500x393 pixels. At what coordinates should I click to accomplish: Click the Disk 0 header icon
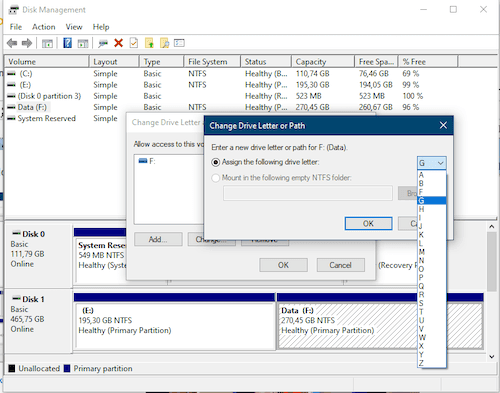tap(16, 233)
